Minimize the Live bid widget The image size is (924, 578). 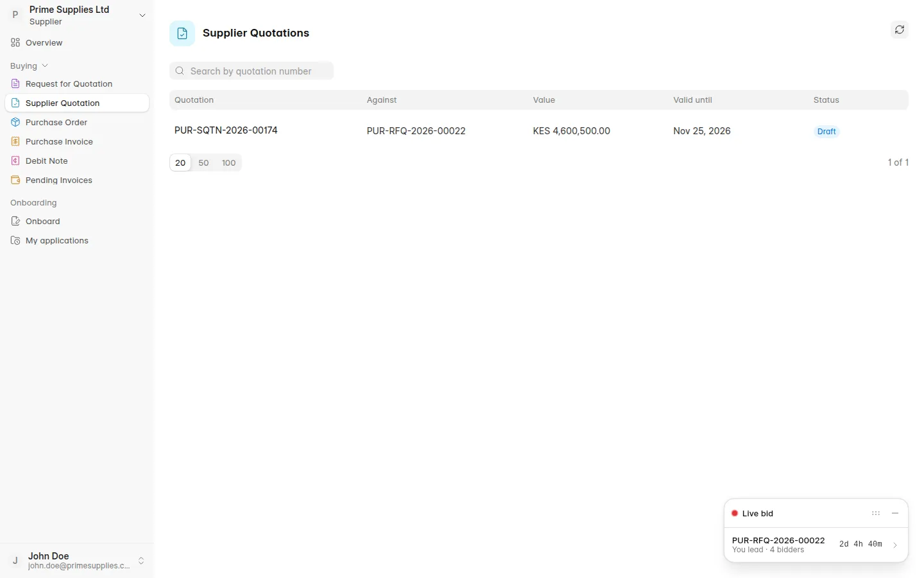coord(895,514)
